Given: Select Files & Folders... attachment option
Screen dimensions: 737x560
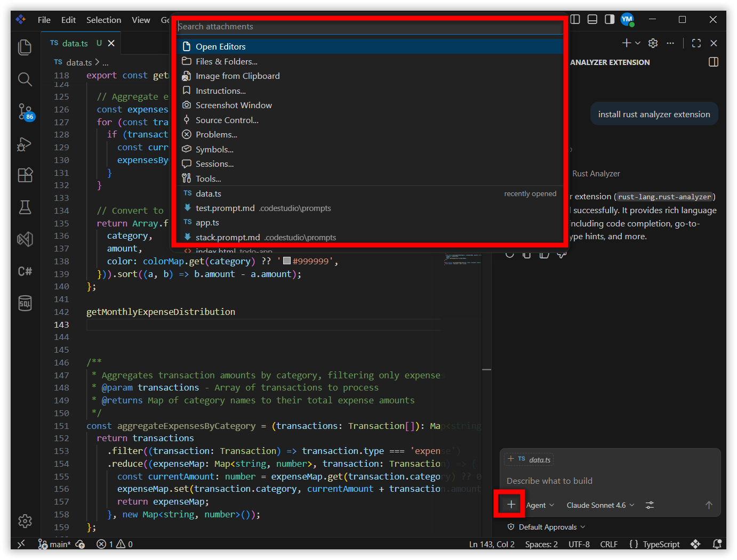Looking at the screenshot, I should click(x=370, y=61).
